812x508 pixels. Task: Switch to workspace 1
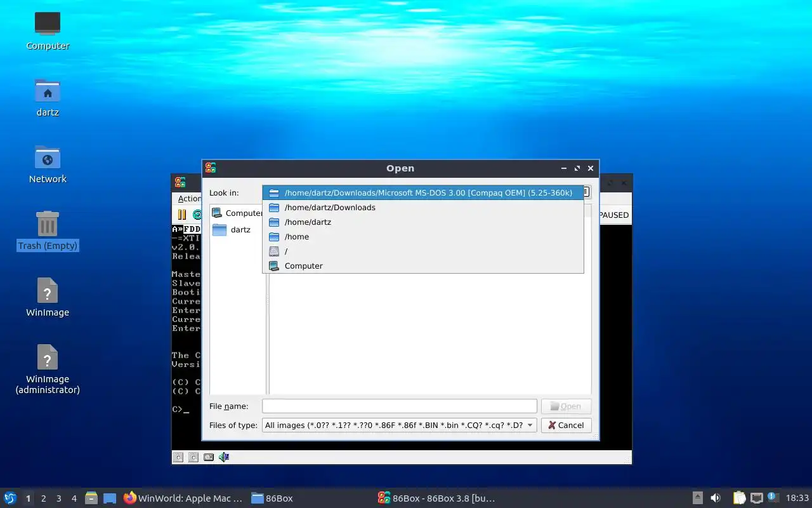(28, 498)
